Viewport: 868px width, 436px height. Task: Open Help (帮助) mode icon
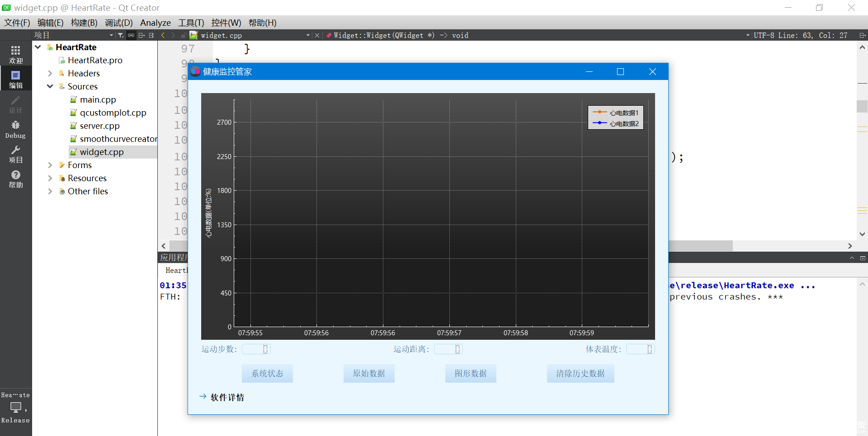[16, 179]
